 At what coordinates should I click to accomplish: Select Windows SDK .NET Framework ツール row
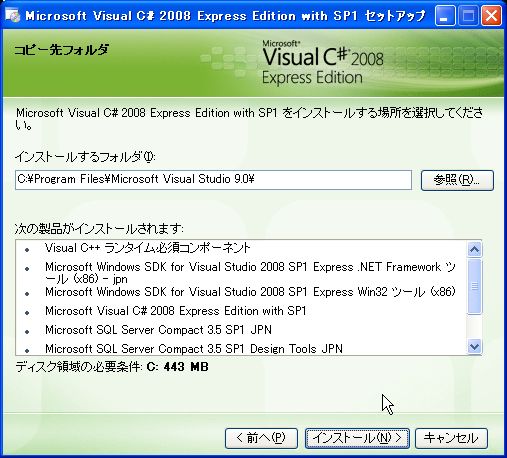tap(250, 273)
